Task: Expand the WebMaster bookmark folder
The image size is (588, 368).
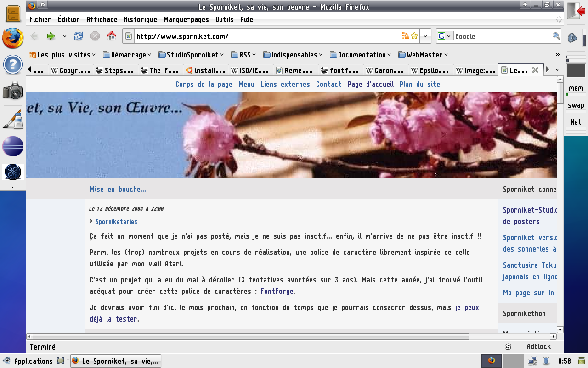Action: coord(423,55)
